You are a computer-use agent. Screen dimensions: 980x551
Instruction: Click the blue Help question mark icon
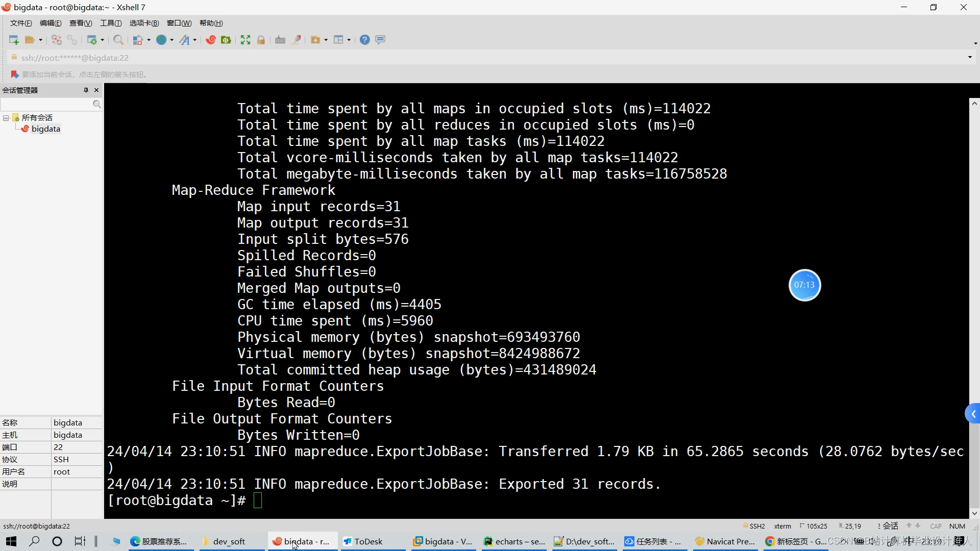pos(364,40)
